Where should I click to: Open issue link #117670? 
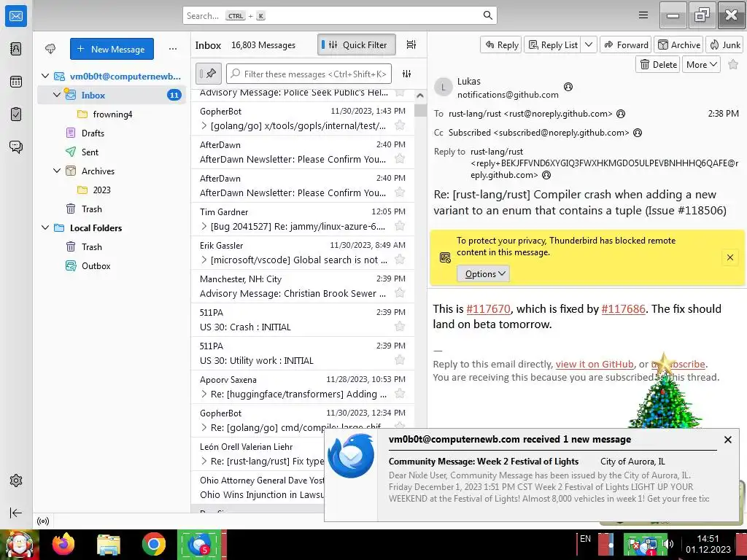click(x=488, y=308)
